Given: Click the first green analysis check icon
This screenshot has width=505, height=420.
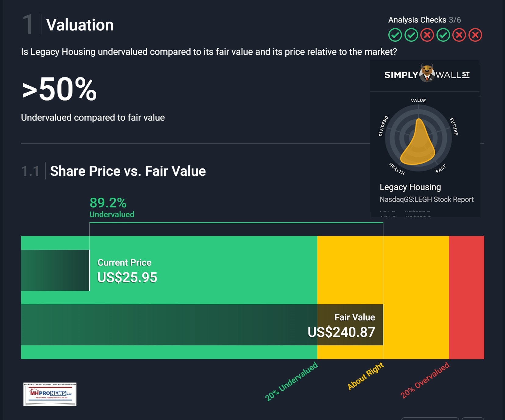Looking at the screenshot, I should point(395,35).
